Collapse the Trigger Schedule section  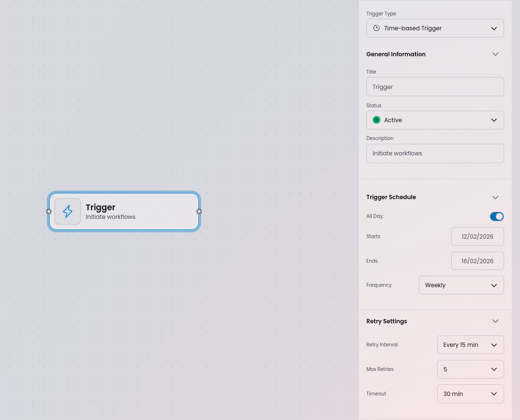pyautogui.click(x=495, y=197)
